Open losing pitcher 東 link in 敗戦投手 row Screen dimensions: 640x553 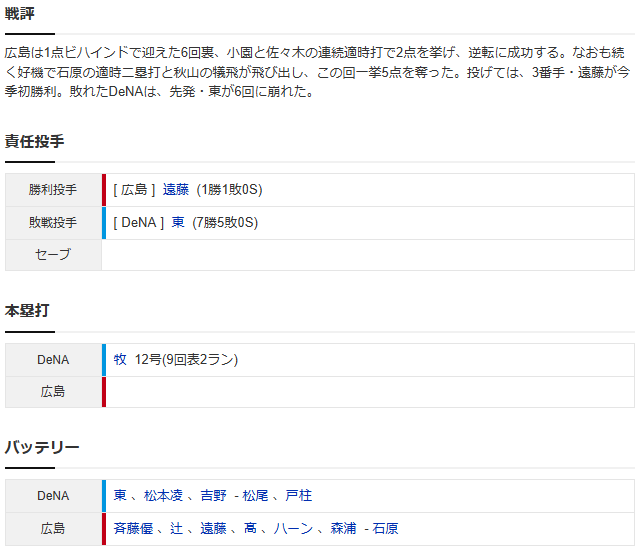(178, 222)
